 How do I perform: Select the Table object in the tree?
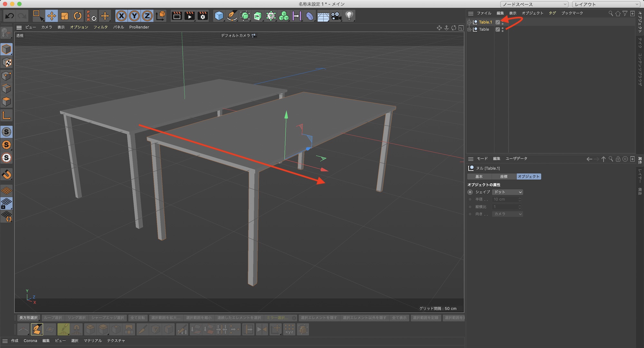point(484,29)
